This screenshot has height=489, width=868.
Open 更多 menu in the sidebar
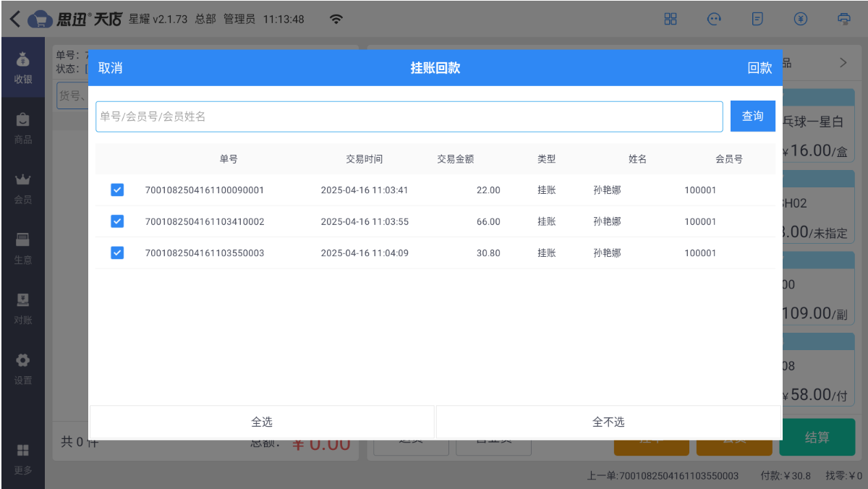(x=22, y=458)
